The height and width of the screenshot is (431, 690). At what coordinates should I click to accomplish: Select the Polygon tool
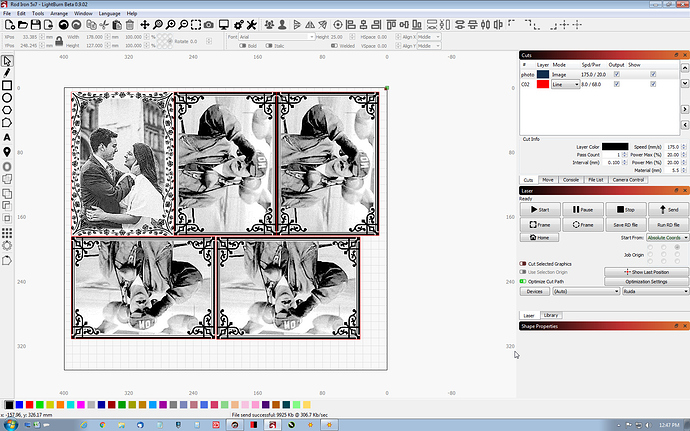click(x=7, y=110)
